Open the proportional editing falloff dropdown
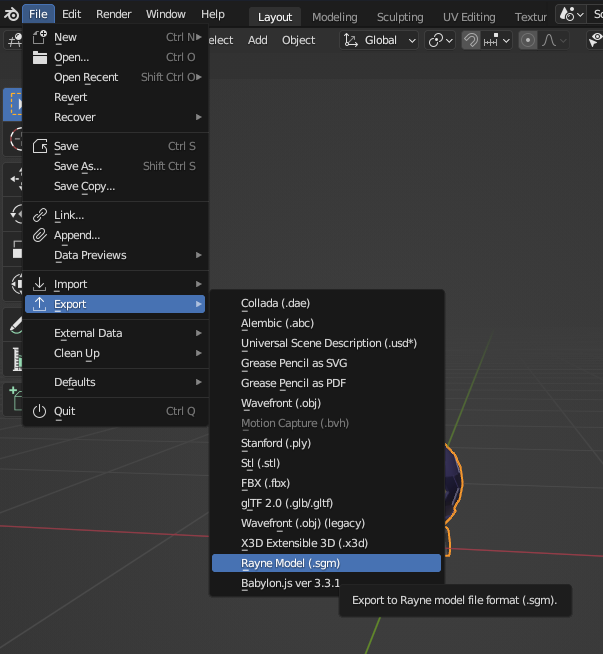This screenshot has height=654, width=603. pyautogui.click(x=554, y=40)
